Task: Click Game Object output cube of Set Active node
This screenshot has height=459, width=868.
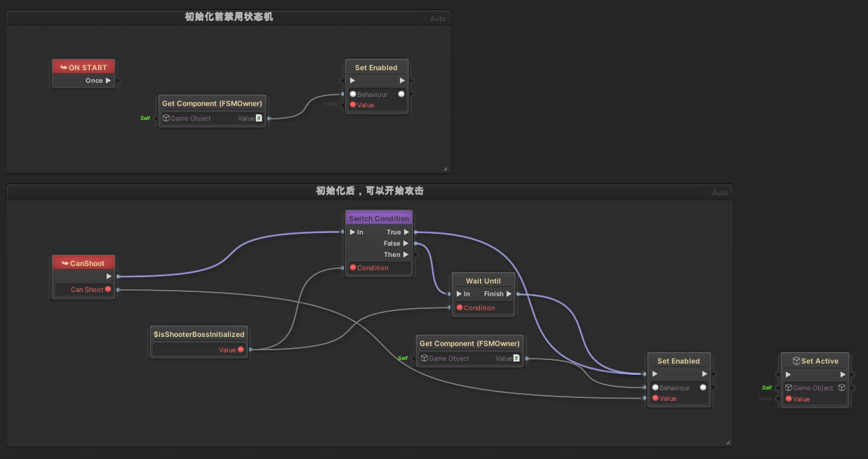Action: pyautogui.click(x=842, y=387)
